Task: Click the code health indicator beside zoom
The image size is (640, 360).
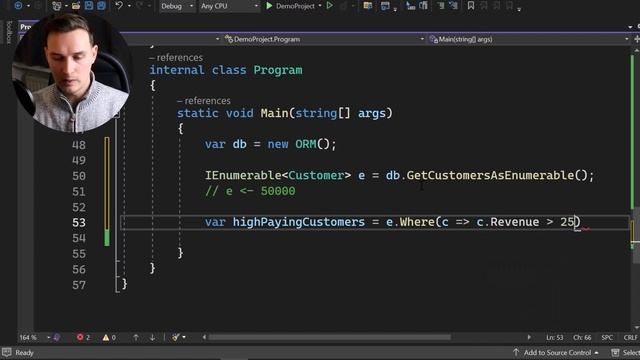Action: (x=57, y=337)
